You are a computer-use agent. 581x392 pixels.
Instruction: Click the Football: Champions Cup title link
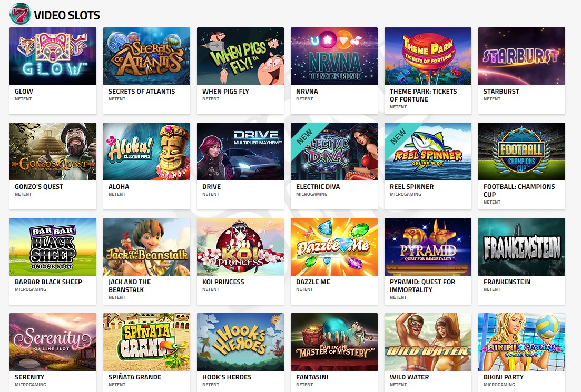519,190
